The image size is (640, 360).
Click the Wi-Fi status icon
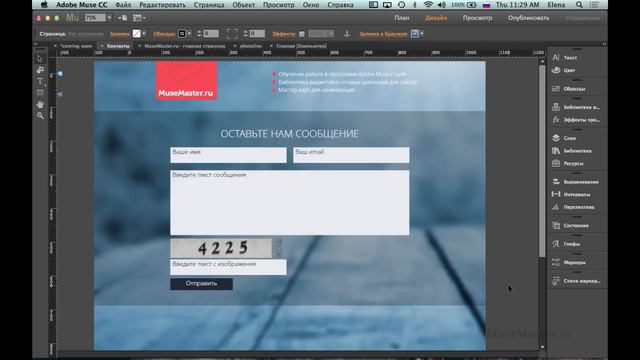tap(428, 5)
